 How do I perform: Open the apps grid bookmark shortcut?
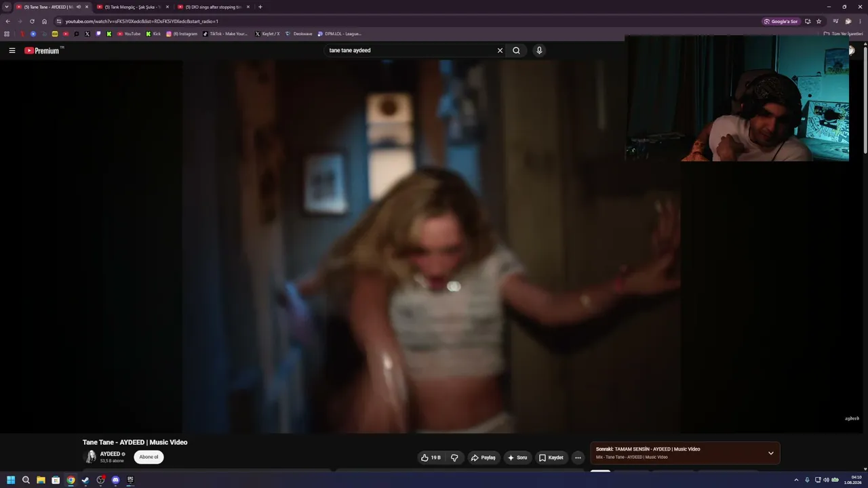(7, 33)
